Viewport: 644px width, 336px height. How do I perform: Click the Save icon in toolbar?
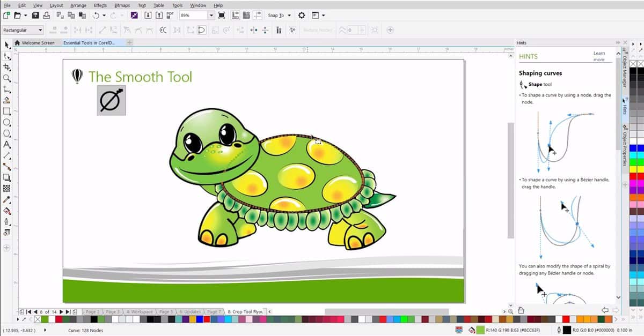click(35, 16)
